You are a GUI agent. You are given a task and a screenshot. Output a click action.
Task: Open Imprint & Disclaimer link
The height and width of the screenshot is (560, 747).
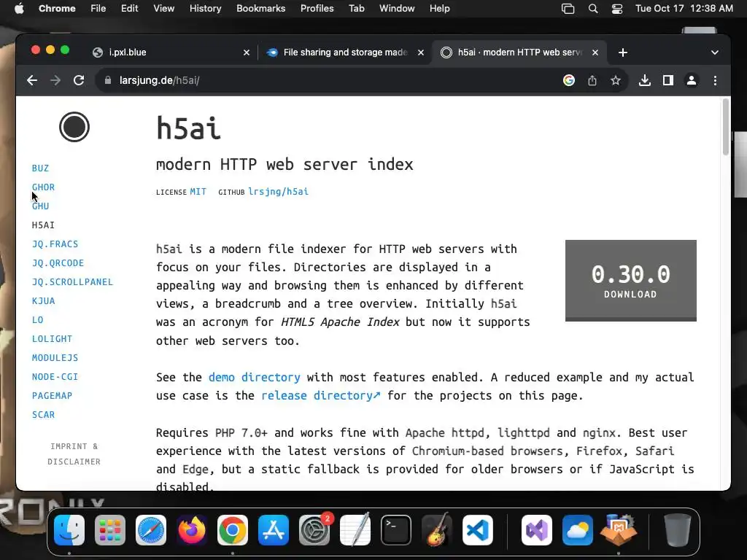click(74, 454)
